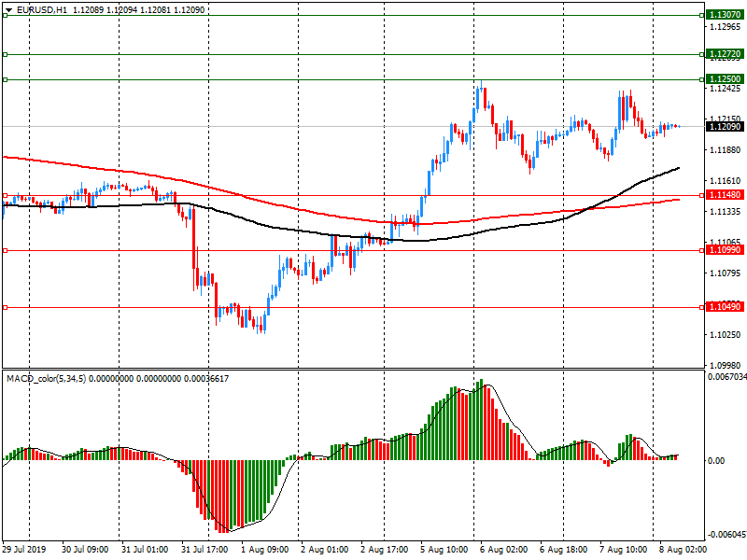Click the 5 Aug 10:00 time axis label
Viewport: 747px width, 560px height.
444,550
